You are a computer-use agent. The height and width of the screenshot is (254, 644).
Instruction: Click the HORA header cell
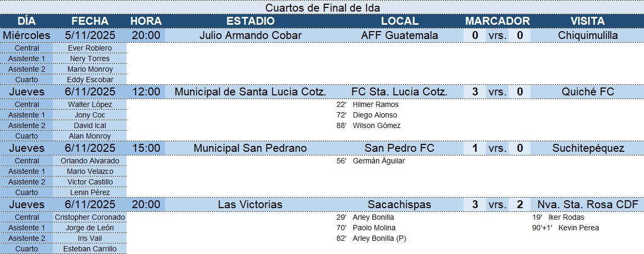[x=146, y=21]
